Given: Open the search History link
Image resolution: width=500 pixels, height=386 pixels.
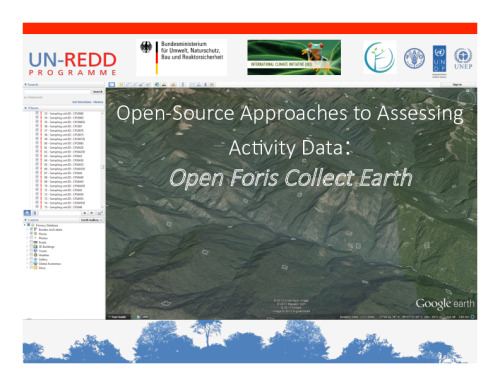Looking at the screenshot, I should click(98, 102).
